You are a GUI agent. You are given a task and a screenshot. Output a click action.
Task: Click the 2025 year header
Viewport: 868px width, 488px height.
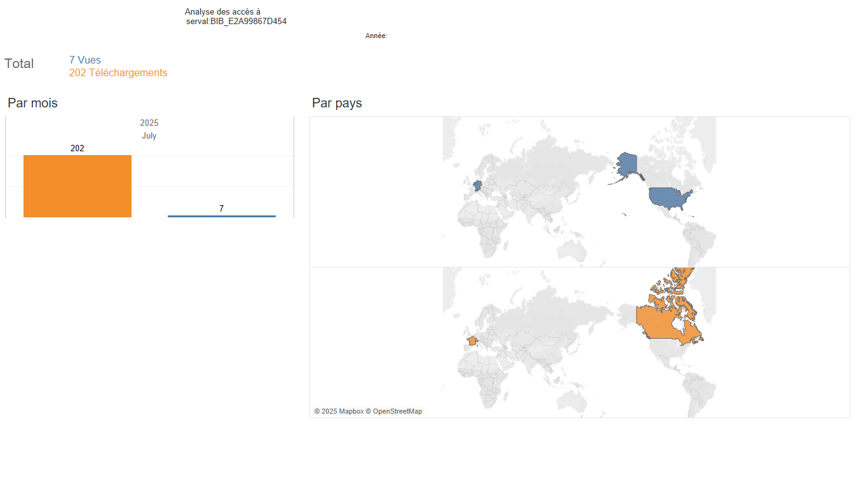pos(149,123)
